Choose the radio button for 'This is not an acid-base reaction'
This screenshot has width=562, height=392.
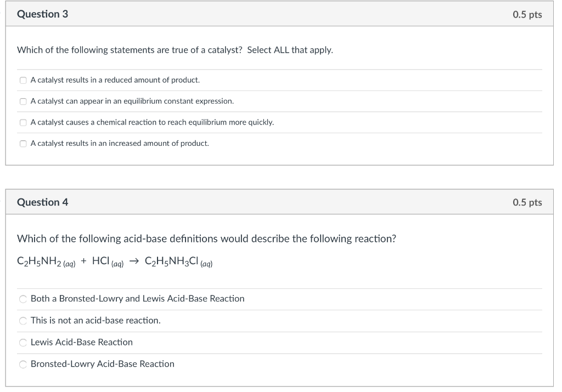pos(23,321)
